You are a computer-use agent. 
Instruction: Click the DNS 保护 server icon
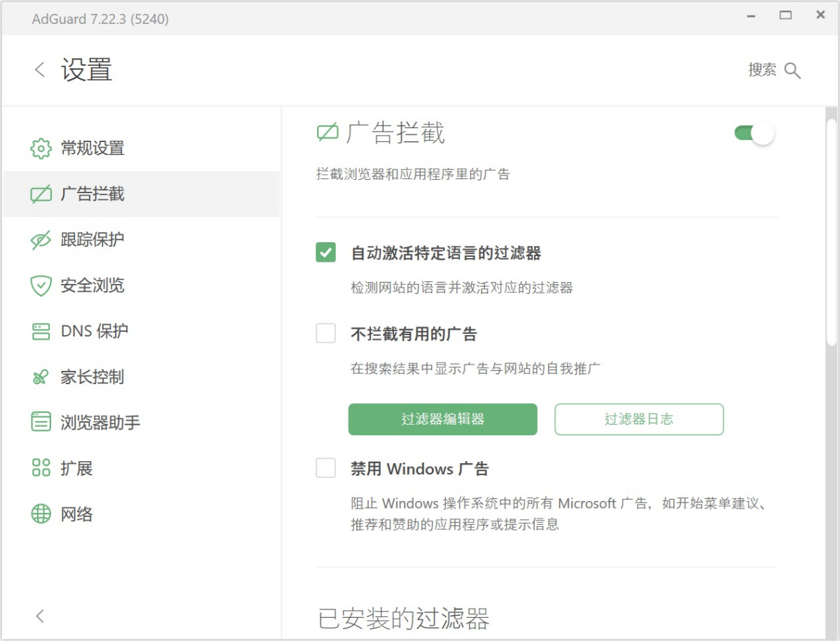41,332
